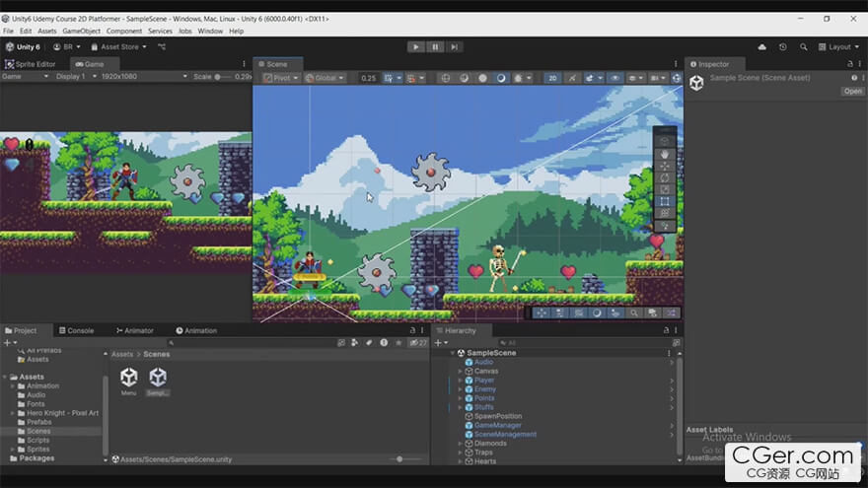Open the Pivot handle position dropdown
Screen dimensions: 868x488
point(281,78)
